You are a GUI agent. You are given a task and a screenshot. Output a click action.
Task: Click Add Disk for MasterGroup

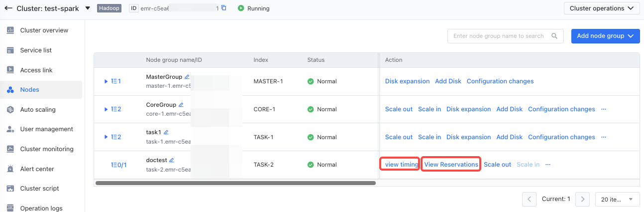point(448,81)
